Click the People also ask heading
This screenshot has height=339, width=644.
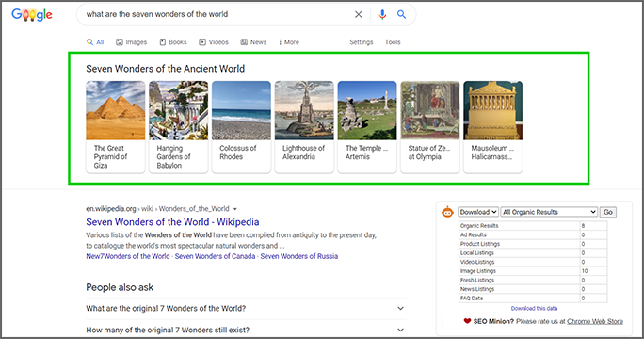tap(120, 287)
